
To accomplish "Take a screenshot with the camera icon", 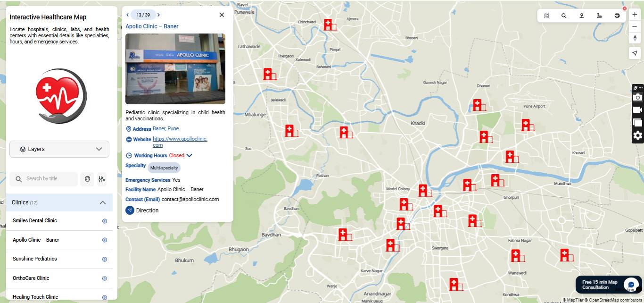I will 637,97.
